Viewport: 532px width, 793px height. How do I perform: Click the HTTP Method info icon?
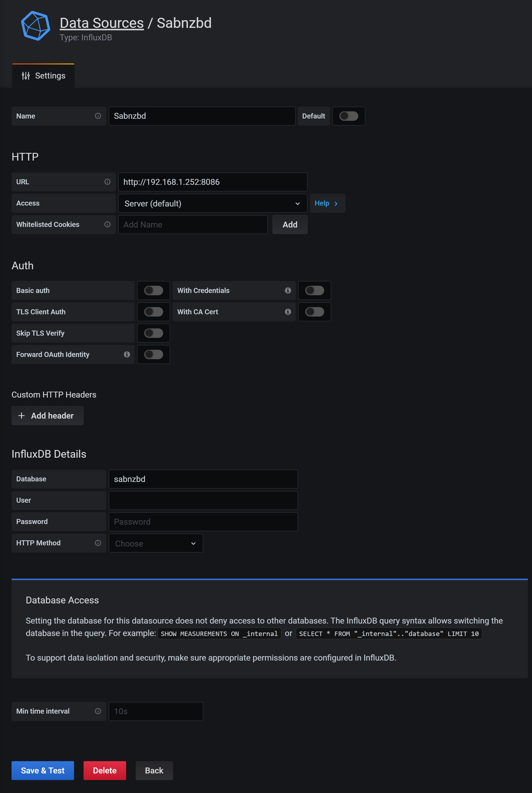(x=98, y=543)
